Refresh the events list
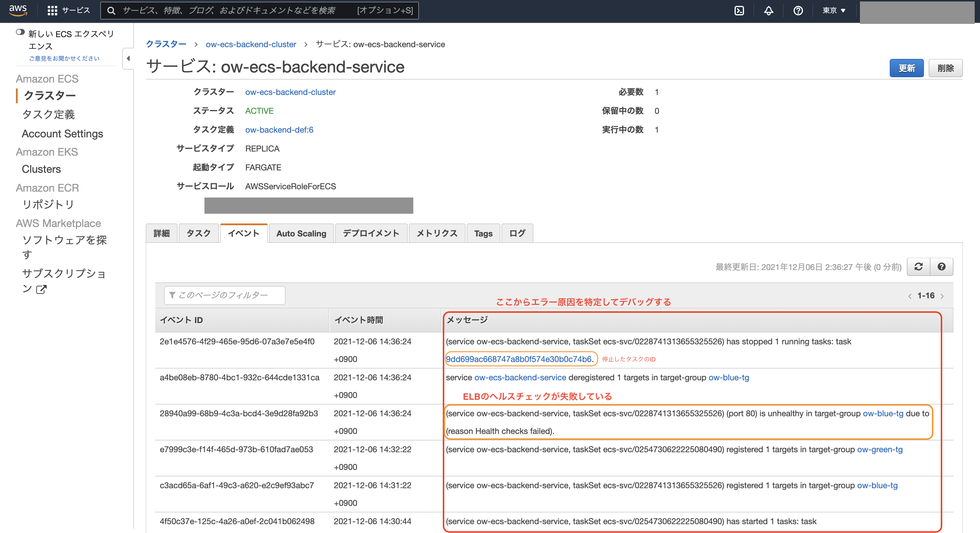The height and width of the screenshot is (533, 980). [x=918, y=266]
